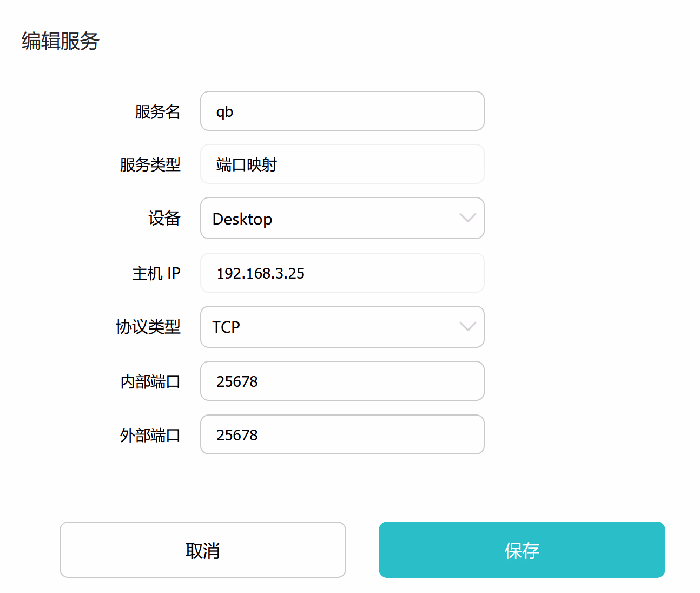The image size is (700, 593).
Task: Click the 服务名 label
Action: coord(157,111)
